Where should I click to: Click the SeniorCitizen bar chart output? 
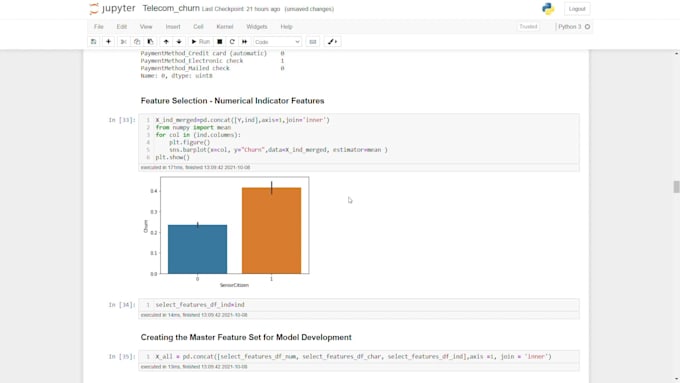click(x=226, y=232)
